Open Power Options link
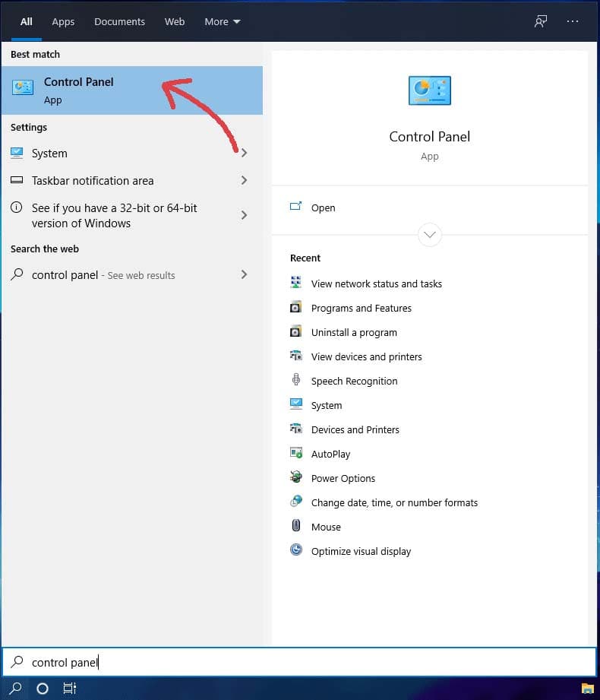Screen dimensions: 600x700 (x=343, y=479)
